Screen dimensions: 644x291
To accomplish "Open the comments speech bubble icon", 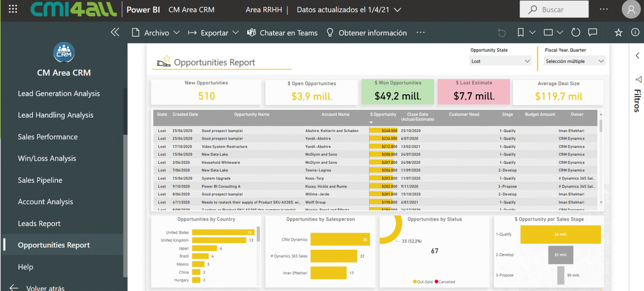I will (592, 33).
